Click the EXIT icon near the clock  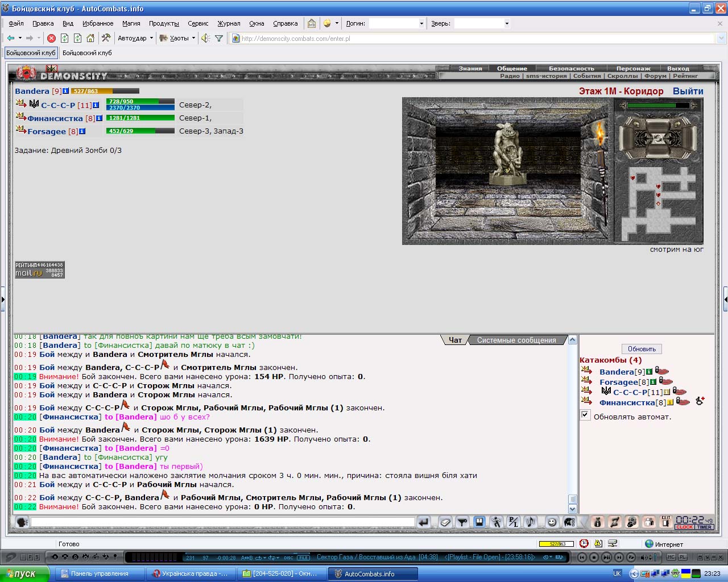665,522
